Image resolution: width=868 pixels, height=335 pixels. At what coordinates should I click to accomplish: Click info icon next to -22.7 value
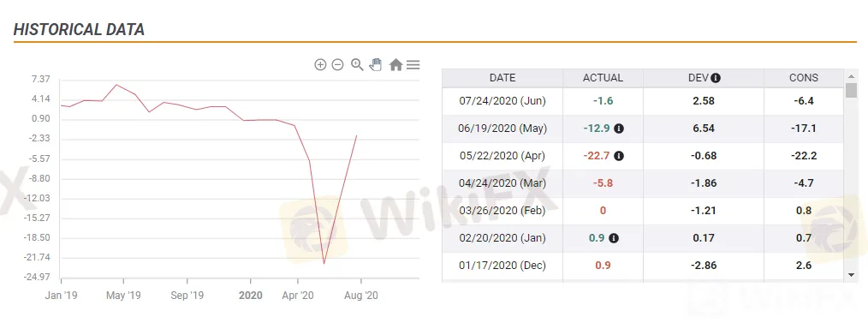pos(619,156)
